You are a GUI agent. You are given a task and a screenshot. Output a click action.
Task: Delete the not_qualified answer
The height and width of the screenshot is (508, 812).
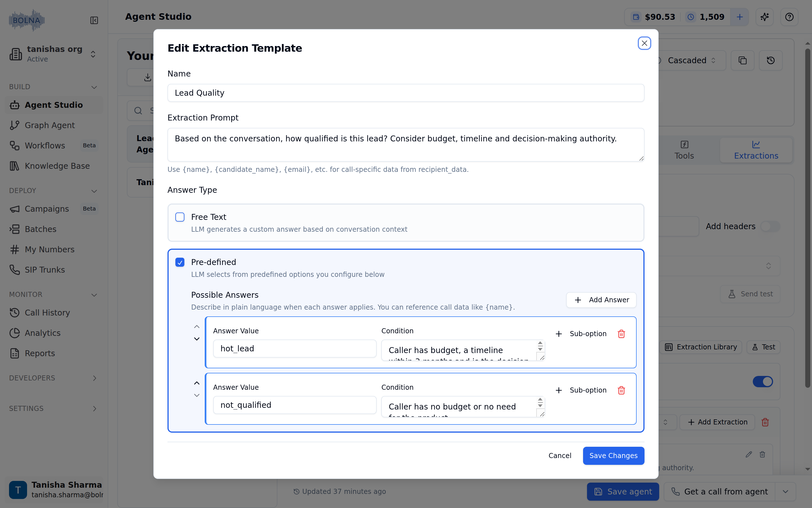tap(621, 390)
